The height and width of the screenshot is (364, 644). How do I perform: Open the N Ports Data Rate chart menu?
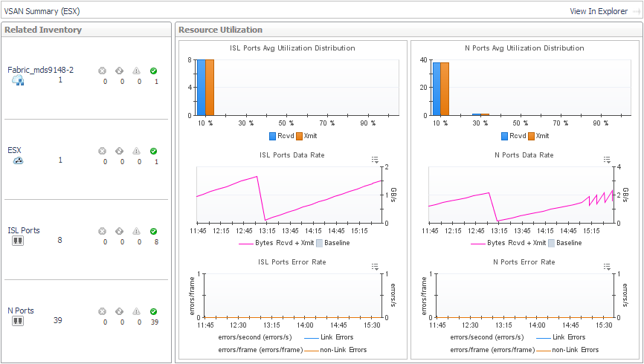point(607,160)
